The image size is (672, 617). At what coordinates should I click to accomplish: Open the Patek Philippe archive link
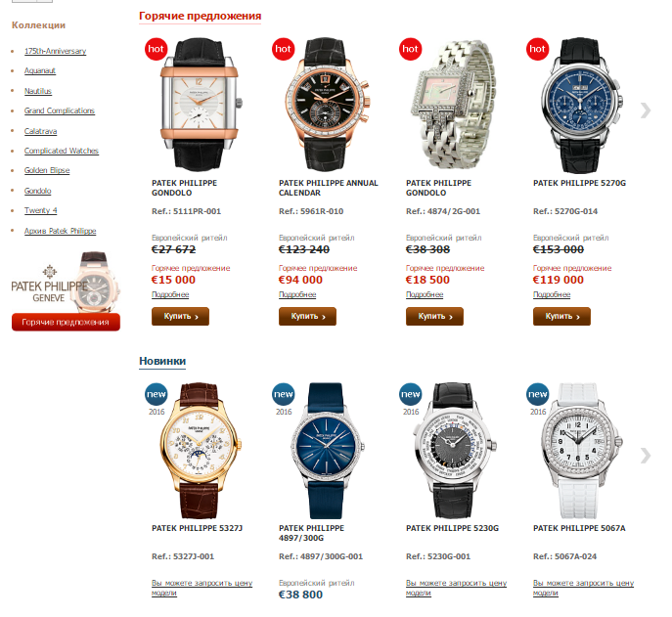click(60, 231)
